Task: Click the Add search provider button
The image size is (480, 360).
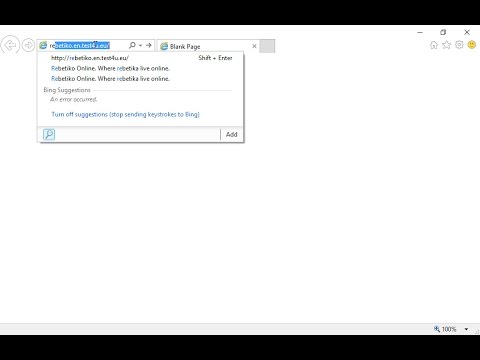Action: click(x=231, y=134)
